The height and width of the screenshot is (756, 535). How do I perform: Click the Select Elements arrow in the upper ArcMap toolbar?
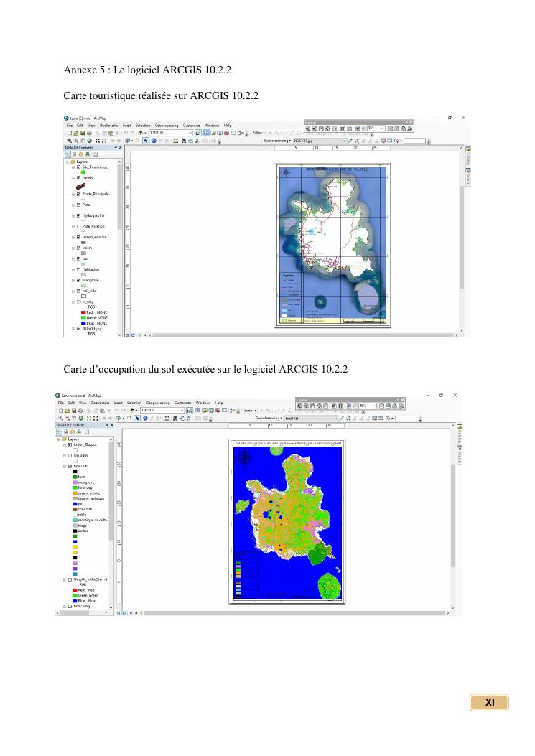click(144, 141)
